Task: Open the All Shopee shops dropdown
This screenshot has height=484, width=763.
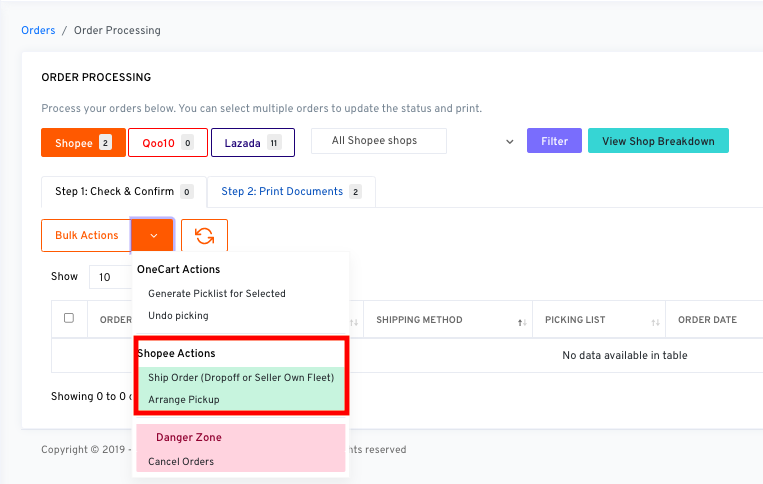Action: click(x=414, y=141)
